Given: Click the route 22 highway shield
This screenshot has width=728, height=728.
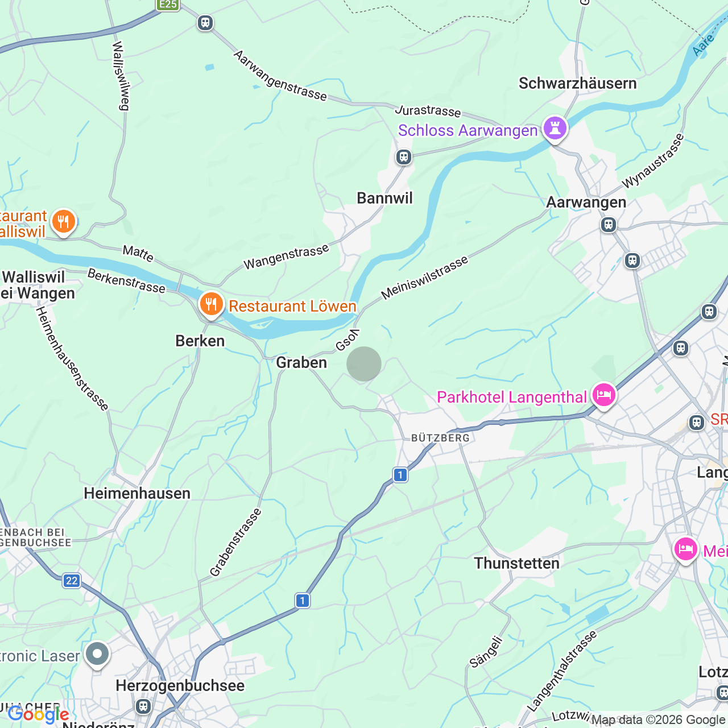Looking at the screenshot, I should 72,581.
